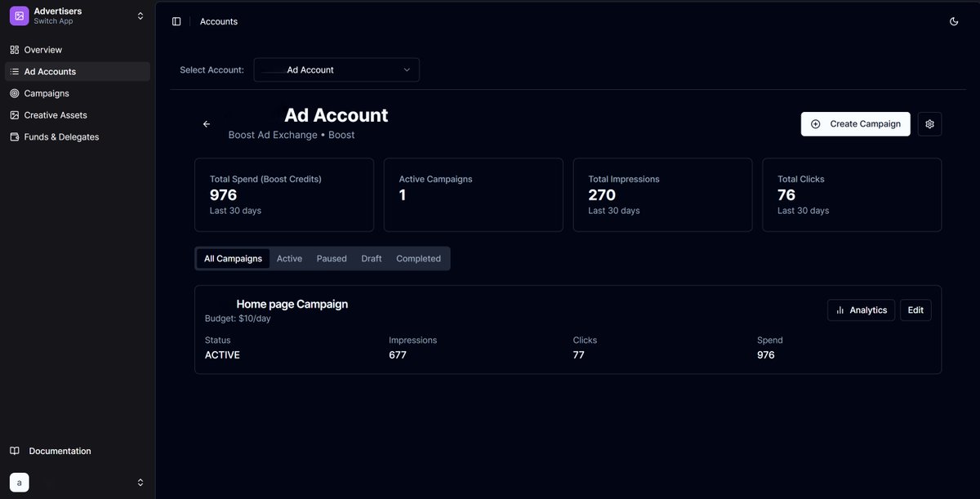Switch to the Completed tab

(418, 259)
